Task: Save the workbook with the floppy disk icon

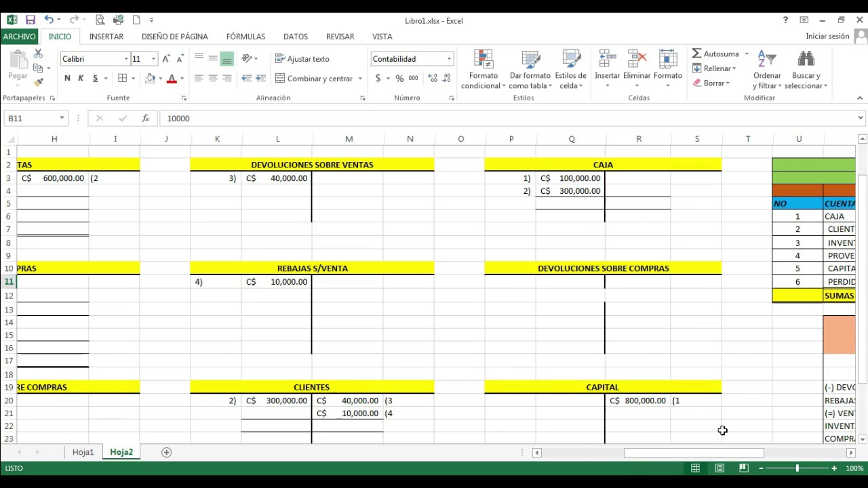Action: [x=31, y=20]
